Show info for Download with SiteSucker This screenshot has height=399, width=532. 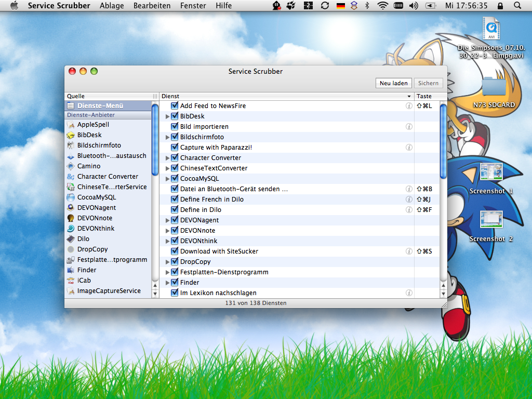[x=409, y=251]
